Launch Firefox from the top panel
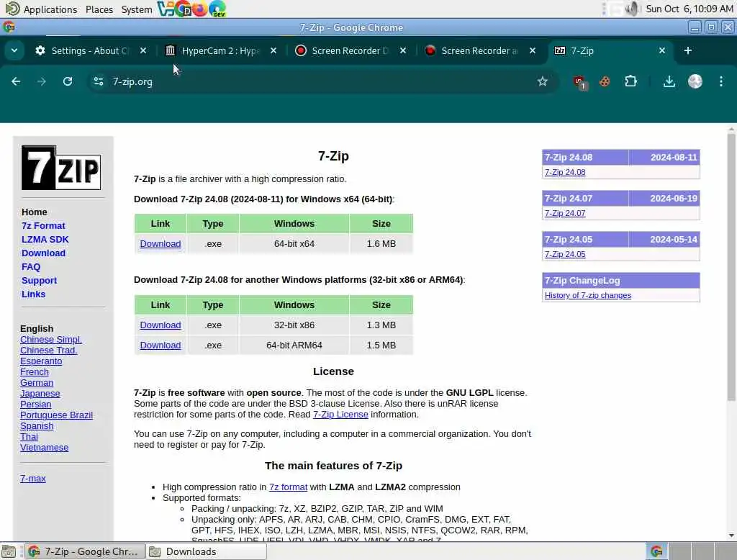Image resolution: width=737 pixels, height=560 pixels. coord(200,9)
